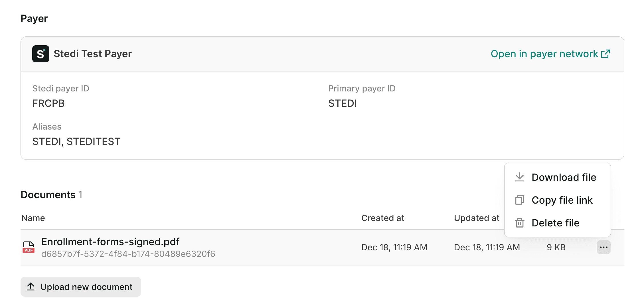
Task: Click the Created at column header
Action: coord(382,218)
